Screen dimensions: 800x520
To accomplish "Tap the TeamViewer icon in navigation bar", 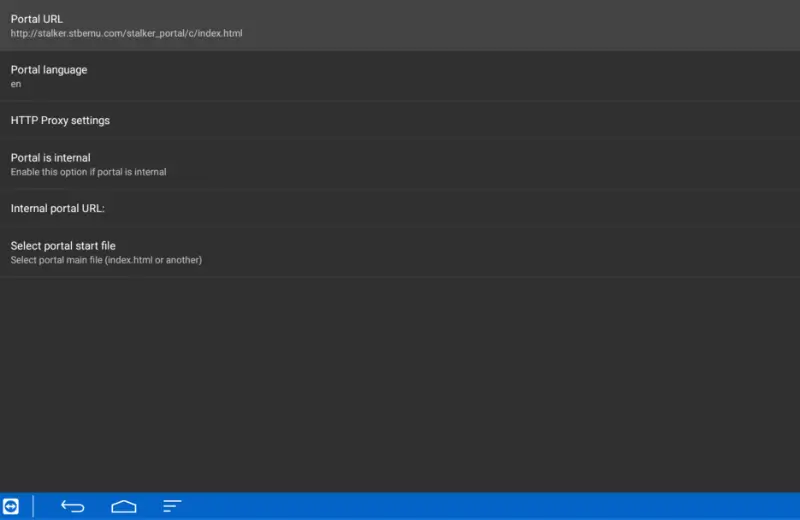I will coord(11,506).
